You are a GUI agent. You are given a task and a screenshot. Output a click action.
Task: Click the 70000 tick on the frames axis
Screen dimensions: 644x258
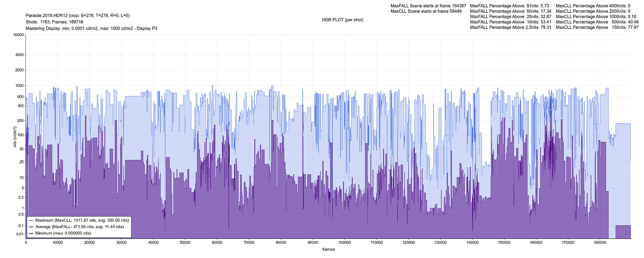249,243
